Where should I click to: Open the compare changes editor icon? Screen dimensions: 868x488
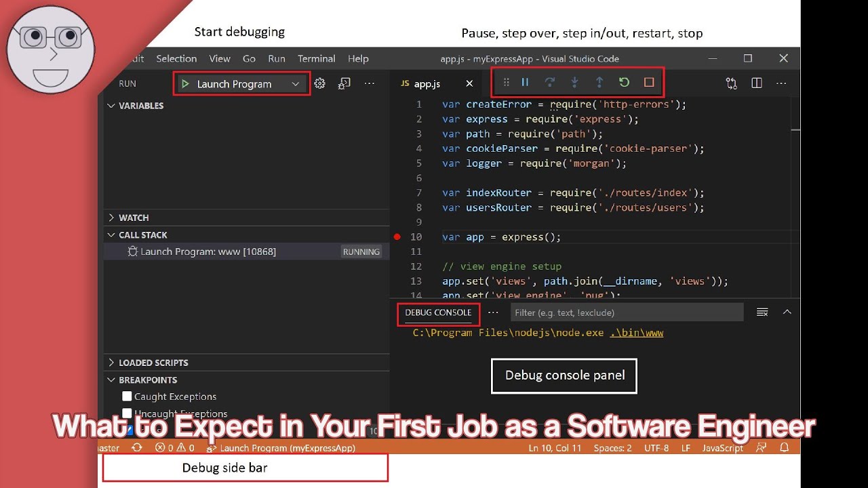[x=731, y=83]
